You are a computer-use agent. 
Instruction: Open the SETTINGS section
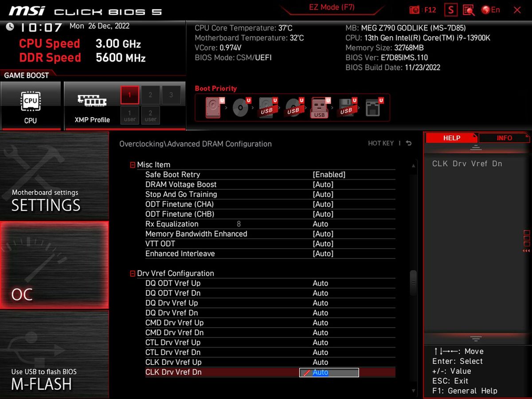tap(55, 176)
